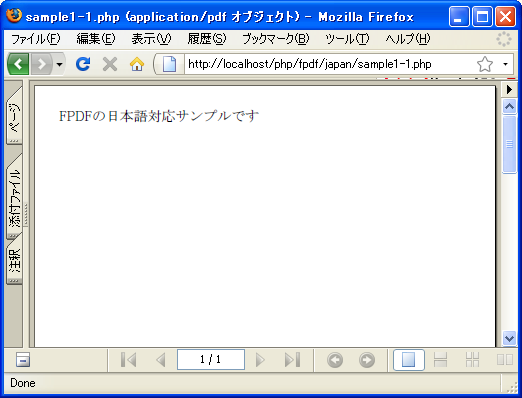Click the navigation pane splitter handle
522x398 pixels.
pos(26,214)
